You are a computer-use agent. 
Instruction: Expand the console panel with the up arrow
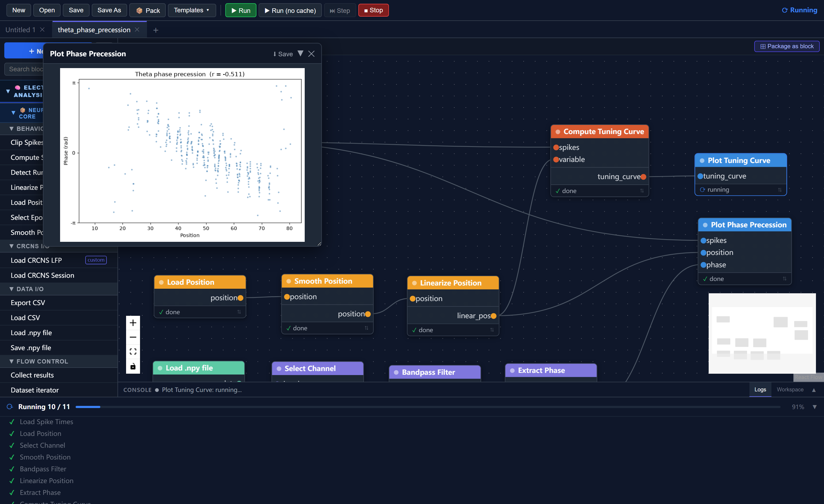814,390
